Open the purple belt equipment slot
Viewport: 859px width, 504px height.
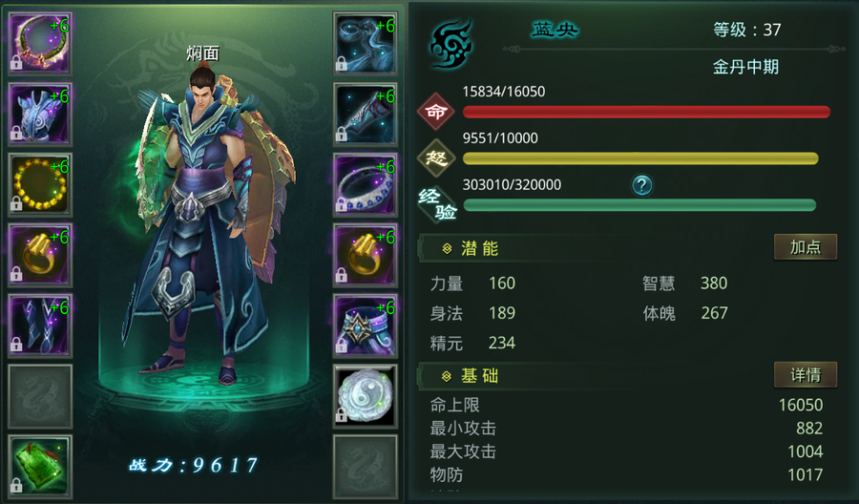click(366, 325)
